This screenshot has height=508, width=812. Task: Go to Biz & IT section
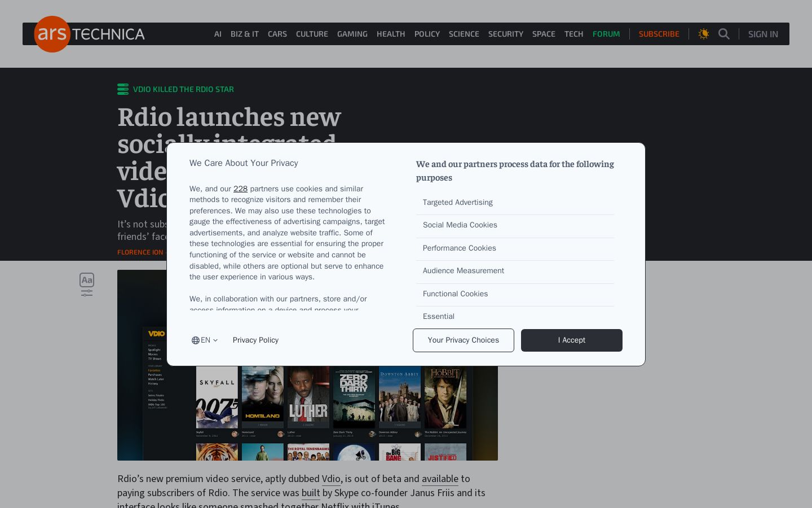click(x=245, y=34)
